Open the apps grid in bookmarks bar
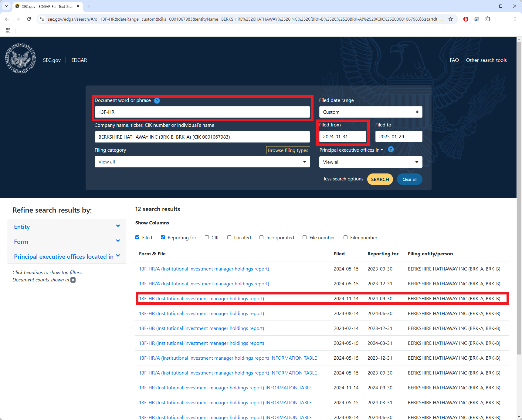This screenshot has width=522, height=420. (8, 30)
